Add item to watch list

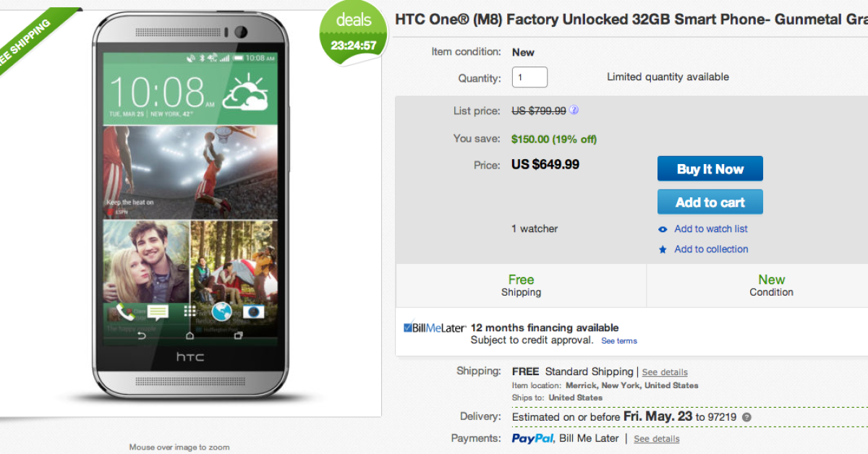pyautogui.click(x=710, y=229)
